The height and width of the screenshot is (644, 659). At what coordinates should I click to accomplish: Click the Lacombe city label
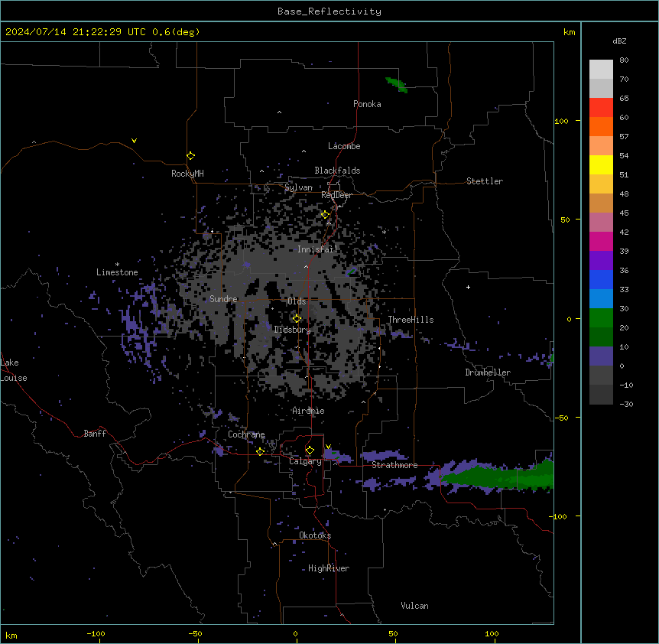tap(344, 146)
